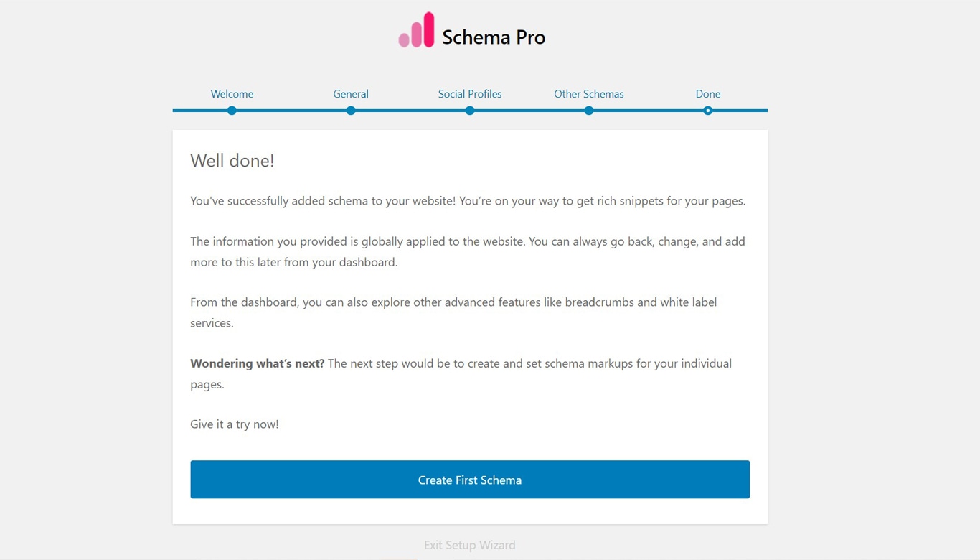
Task: Activate the General step circle
Action: (350, 111)
